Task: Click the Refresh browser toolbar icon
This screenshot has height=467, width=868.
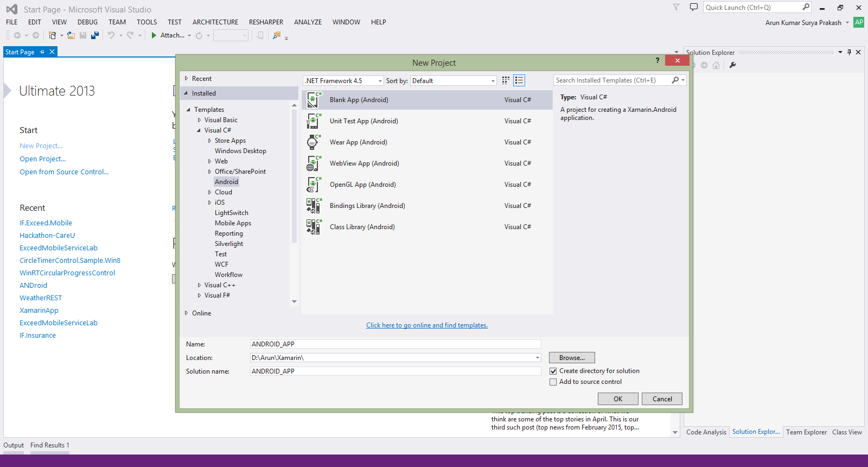Action: (199, 35)
